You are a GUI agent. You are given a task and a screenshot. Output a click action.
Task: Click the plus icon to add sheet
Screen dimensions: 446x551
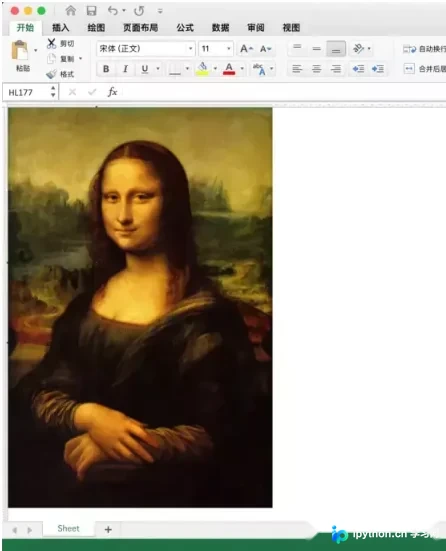click(x=108, y=529)
